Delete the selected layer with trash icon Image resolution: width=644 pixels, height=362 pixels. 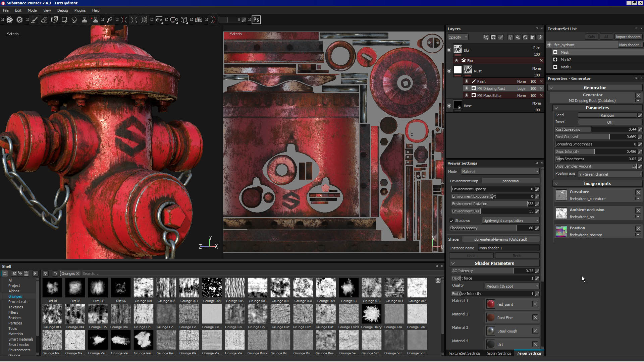(540, 37)
